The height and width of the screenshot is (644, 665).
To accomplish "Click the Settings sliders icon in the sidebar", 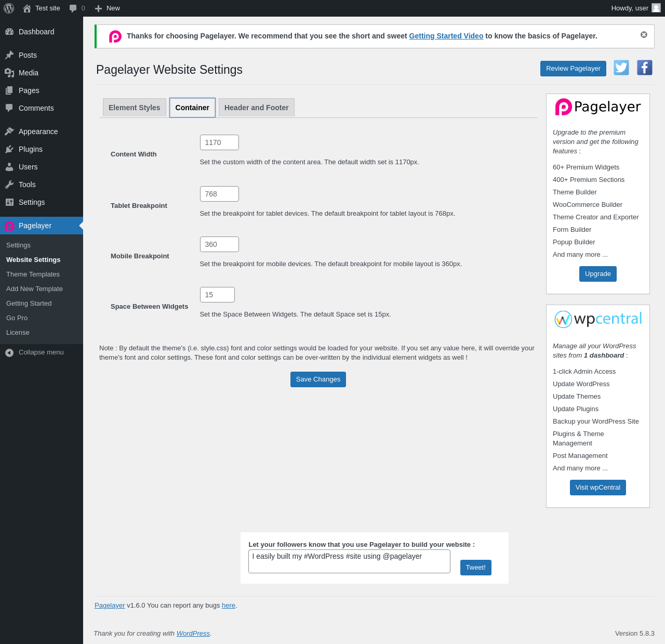I will (x=9, y=202).
